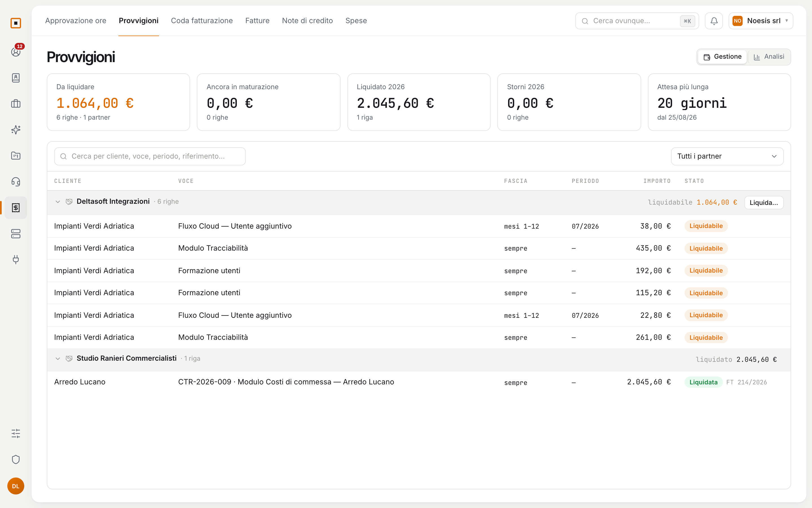Click the Attesa più lunga card
Image resolution: width=812 pixels, height=508 pixels.
720,102
